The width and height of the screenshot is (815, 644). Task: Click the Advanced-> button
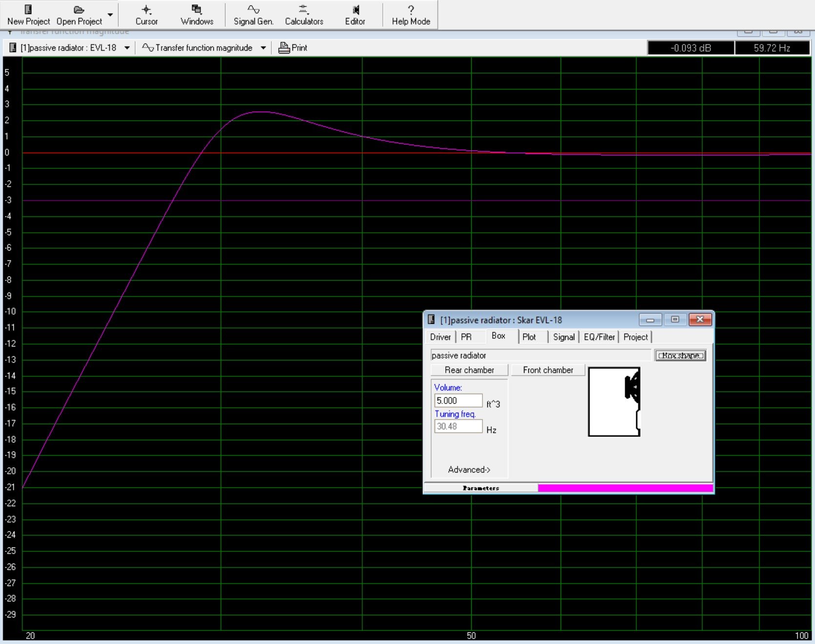(469, 469)
